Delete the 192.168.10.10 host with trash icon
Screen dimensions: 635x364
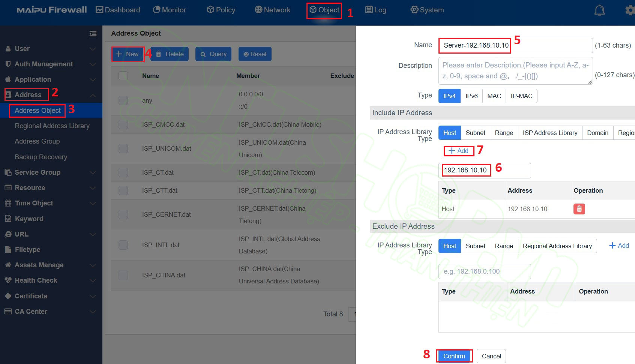[x=579, y=209]
